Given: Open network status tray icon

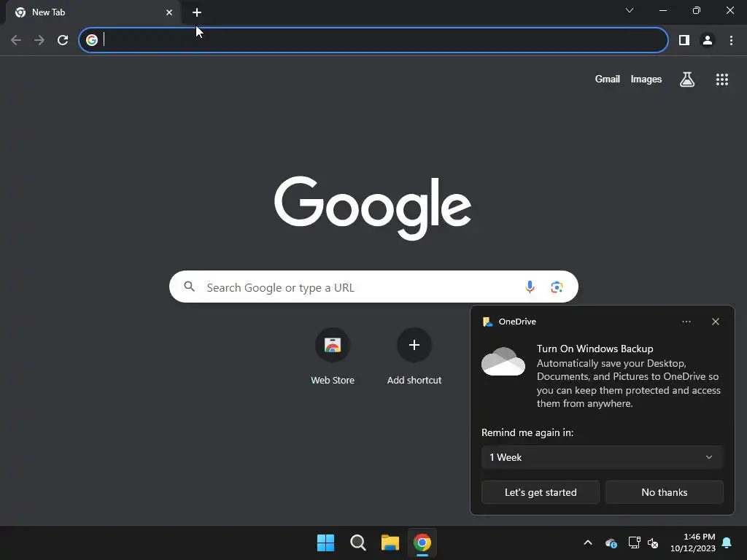Looking at the screenshot, I should (634, 542).
